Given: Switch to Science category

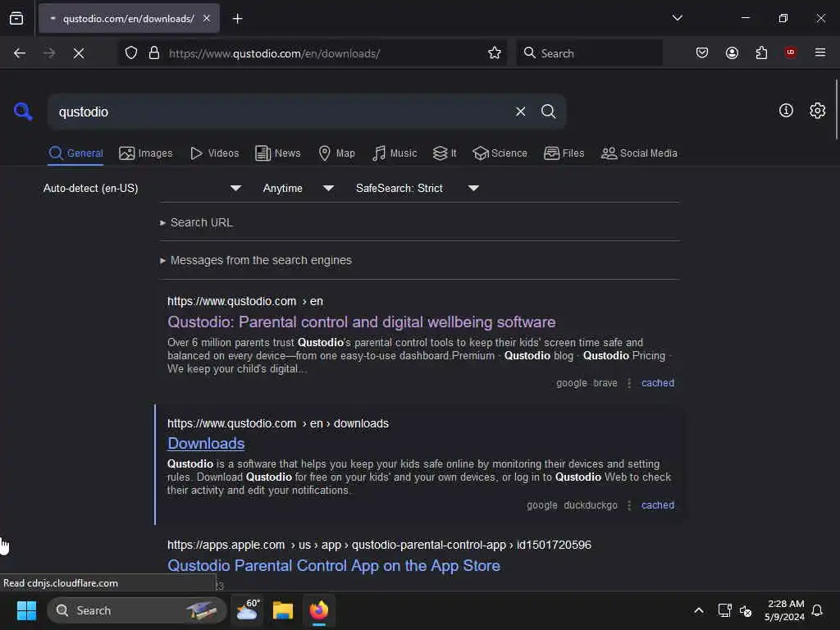Looking at the screenshot, I should (500, 153).
